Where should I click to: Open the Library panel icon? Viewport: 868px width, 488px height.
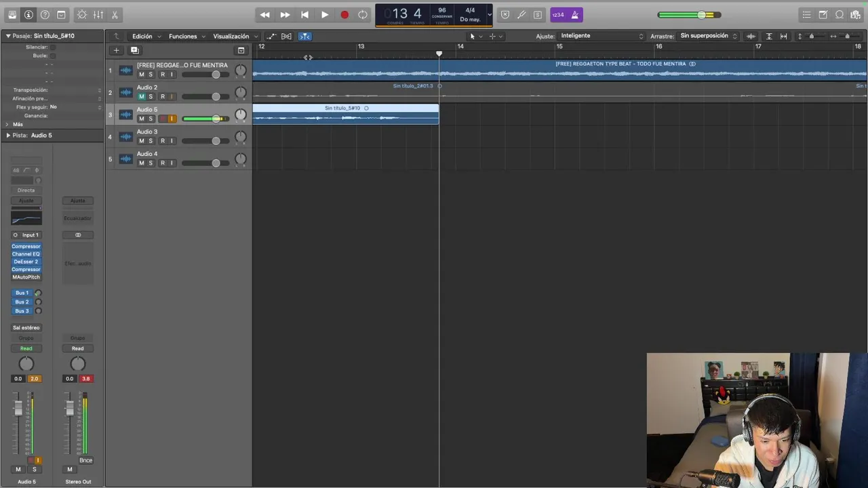click(x=12, y=15)
